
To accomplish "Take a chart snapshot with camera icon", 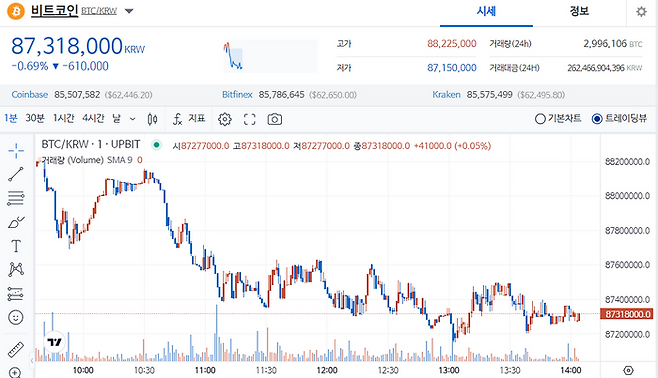I will click(275, 120).
